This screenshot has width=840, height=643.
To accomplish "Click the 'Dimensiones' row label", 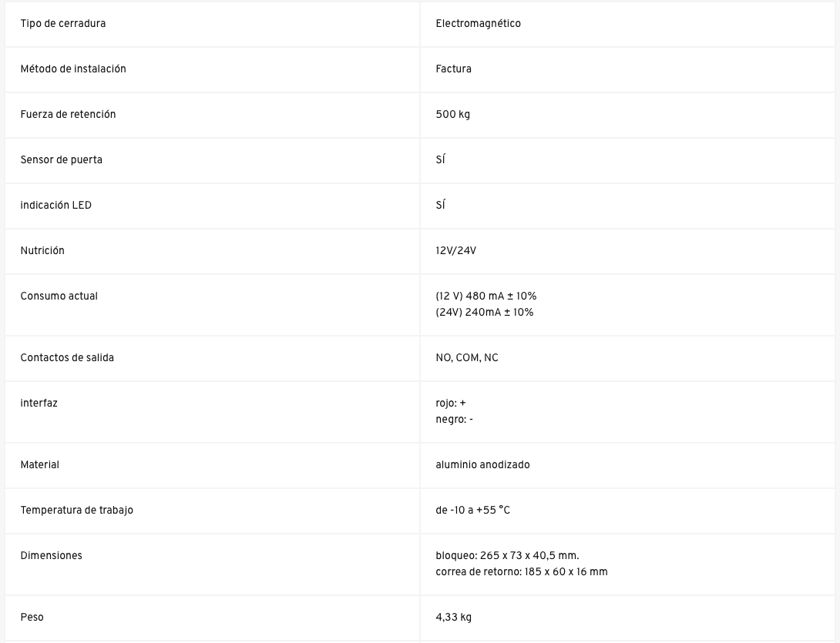I will (51, 556).
